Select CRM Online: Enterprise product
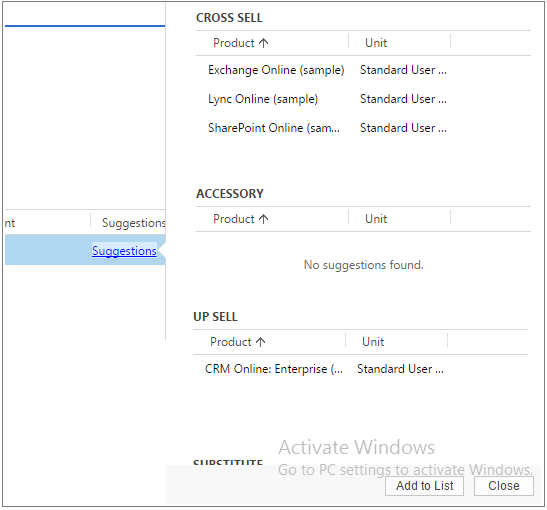Image resolution: width=547 pixels, height=510 pixels. 274,369
